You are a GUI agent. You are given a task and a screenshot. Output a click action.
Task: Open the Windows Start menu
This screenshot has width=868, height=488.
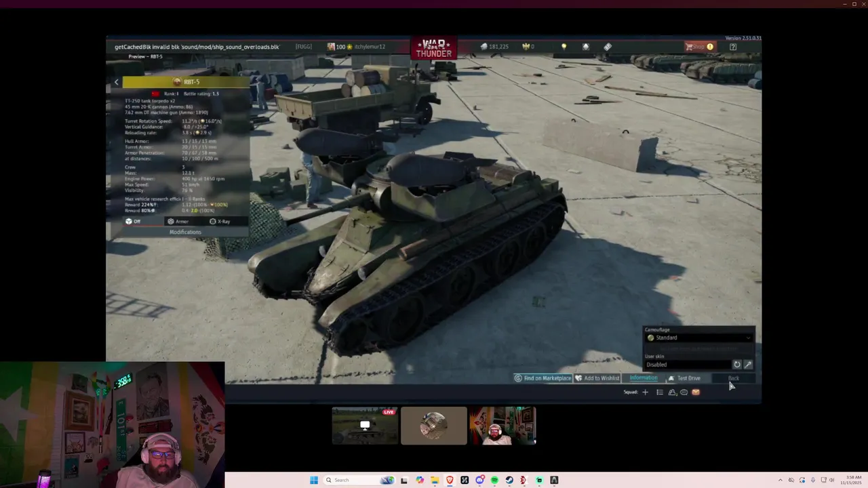[314, 480]
